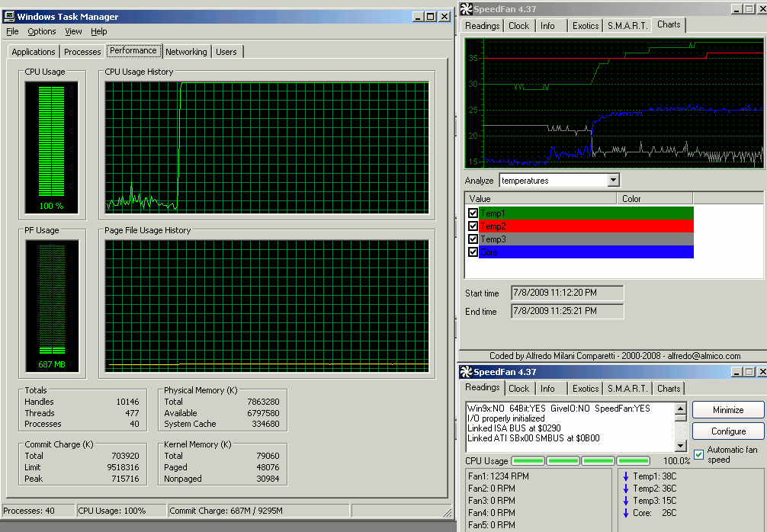767x532 pixels.
Task: Click the SpeedFan log scroll down arrow
Action: tap(680, 445)
